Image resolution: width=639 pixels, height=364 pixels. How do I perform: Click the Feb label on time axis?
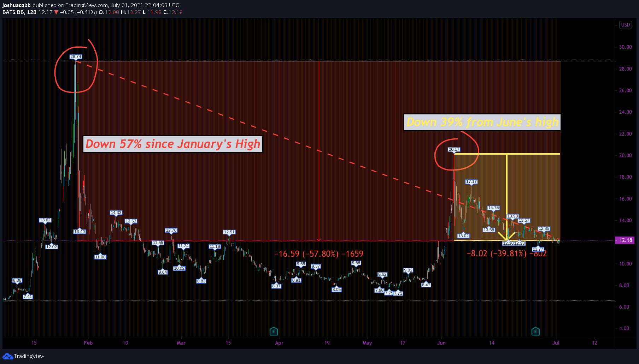(x=88, y=342)
